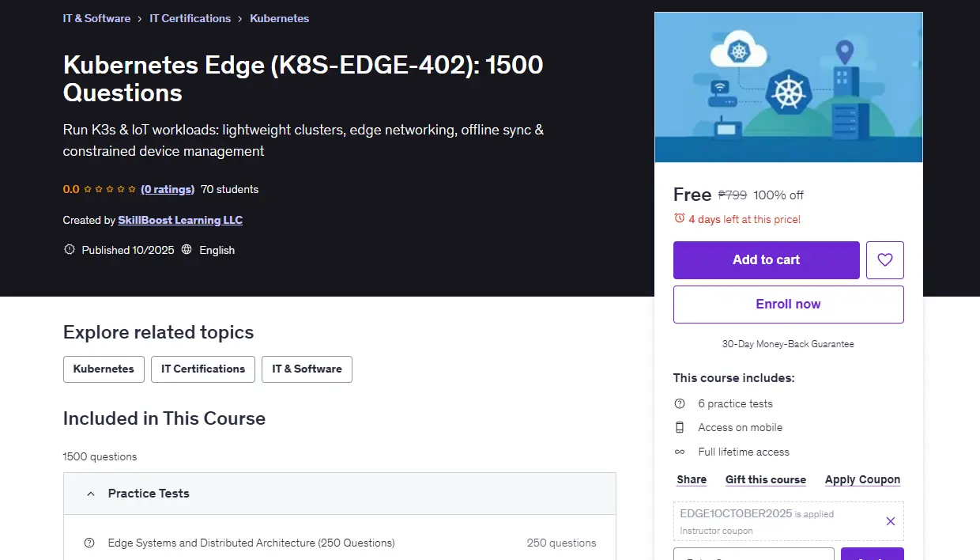Select the Kubernetes related topic chip
The width and height of the screenshot is (980, 560).
(104, 369)
